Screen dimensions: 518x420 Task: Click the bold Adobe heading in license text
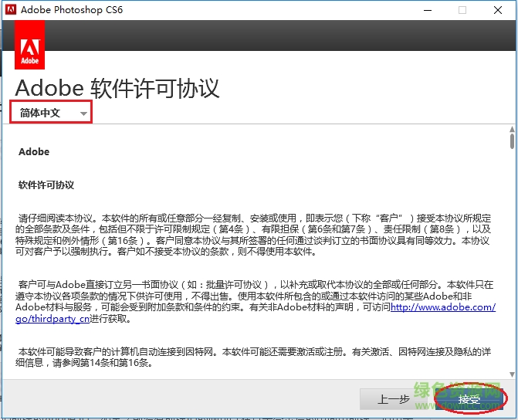coord(34,152)
